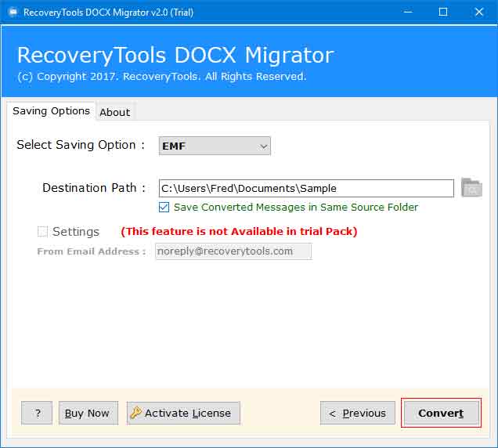Click the folder browse icon beside Destination Path

pos(471,187)
